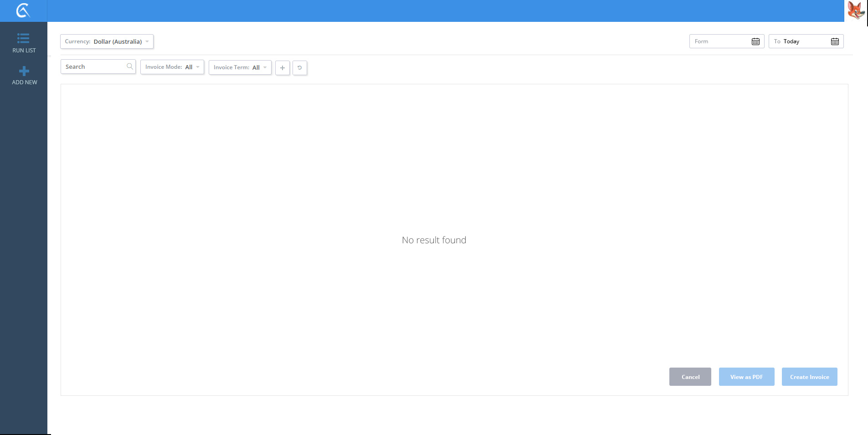Expand the Currency dropdown
Viewport: 868px width, 435px height.
point(107,41)
